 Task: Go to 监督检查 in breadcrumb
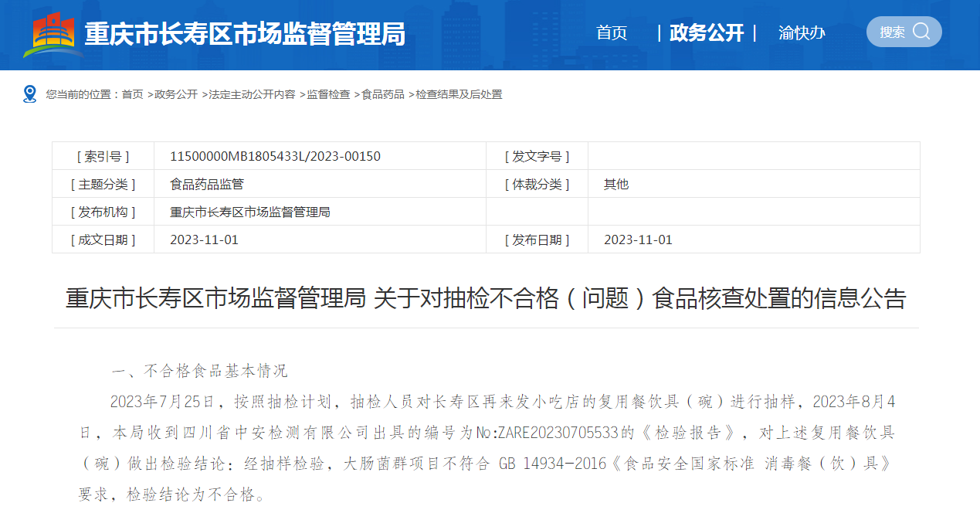(x=328, y=94)
